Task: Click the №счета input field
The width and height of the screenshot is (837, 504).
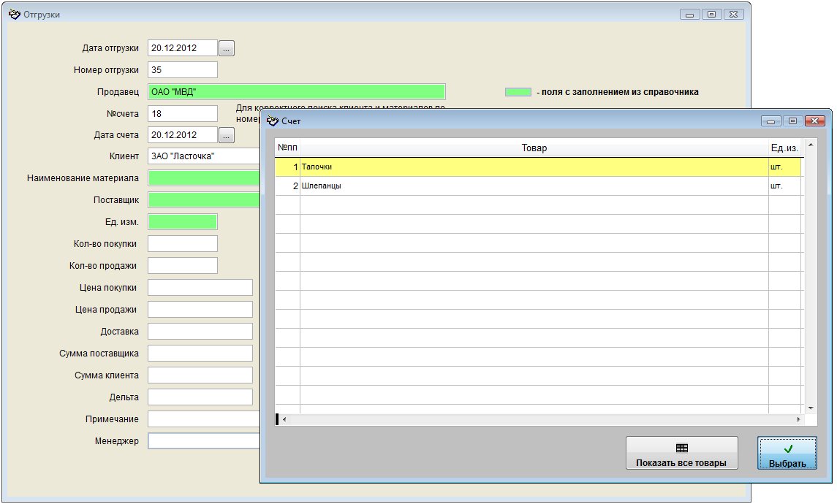Action: point(183,114)
